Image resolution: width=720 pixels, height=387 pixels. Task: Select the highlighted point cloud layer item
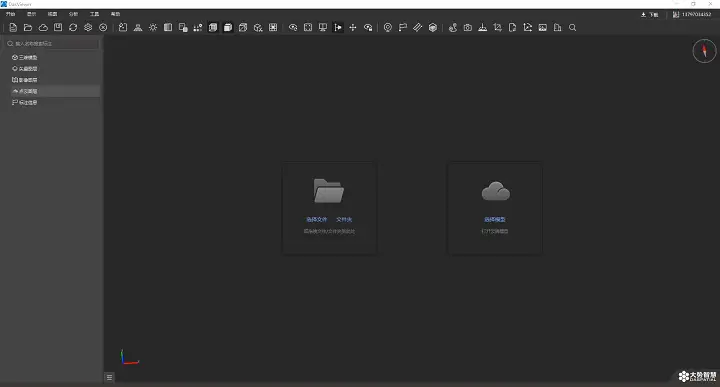(55, 91)
